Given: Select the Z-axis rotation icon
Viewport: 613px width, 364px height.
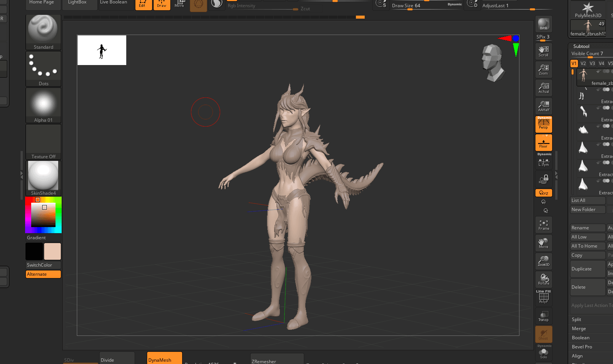Looking at the screenshot, I should (546, 211).
